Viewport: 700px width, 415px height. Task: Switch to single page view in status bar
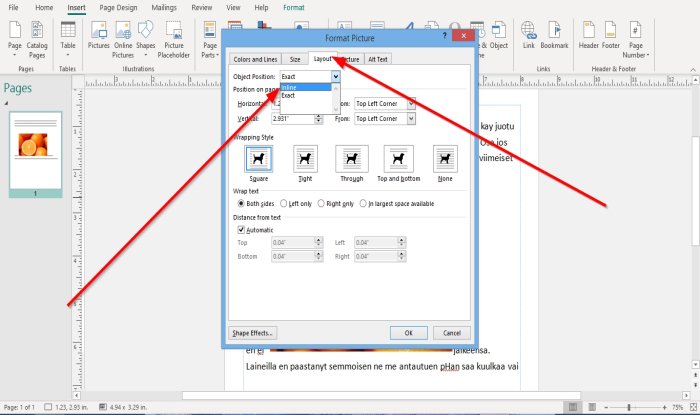(x=572, y=407)
